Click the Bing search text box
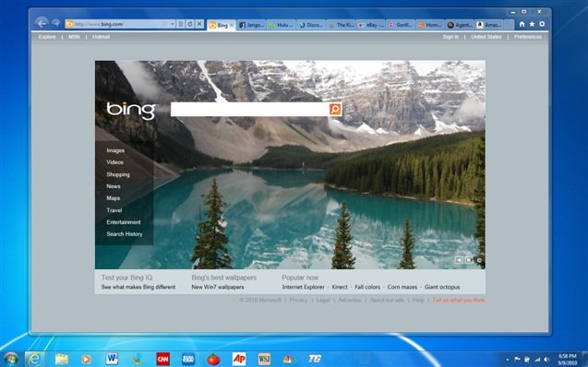This screenshot has height=367, width=588. point(250,109)
